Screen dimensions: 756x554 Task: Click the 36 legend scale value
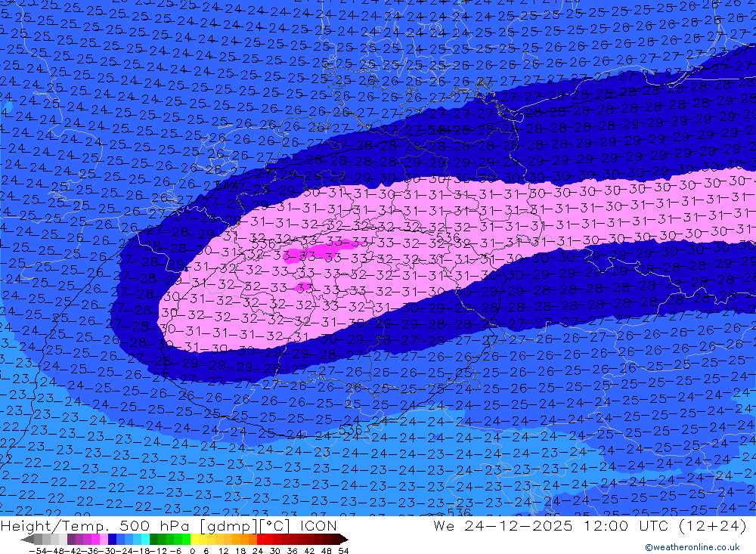click(292, 551)
